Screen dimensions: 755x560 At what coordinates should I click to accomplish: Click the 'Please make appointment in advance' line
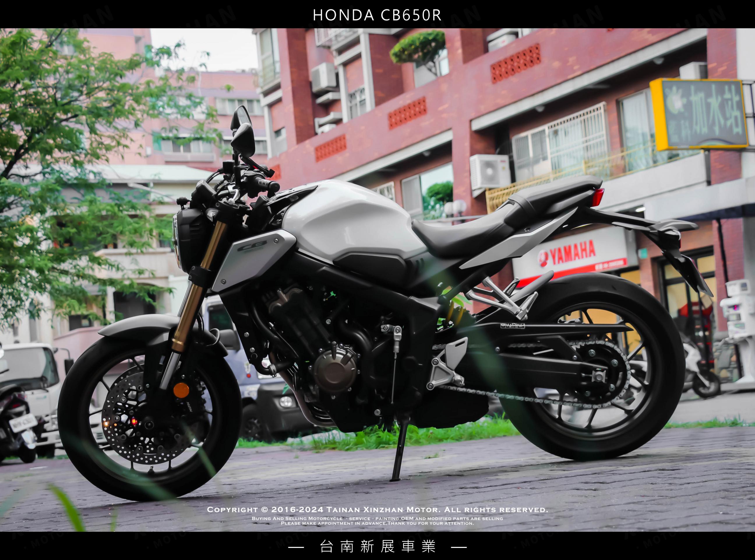tap(377, 523)
